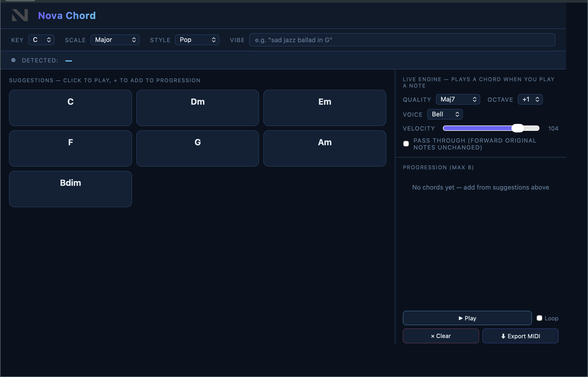Play the Am chord suggestion

325,148
